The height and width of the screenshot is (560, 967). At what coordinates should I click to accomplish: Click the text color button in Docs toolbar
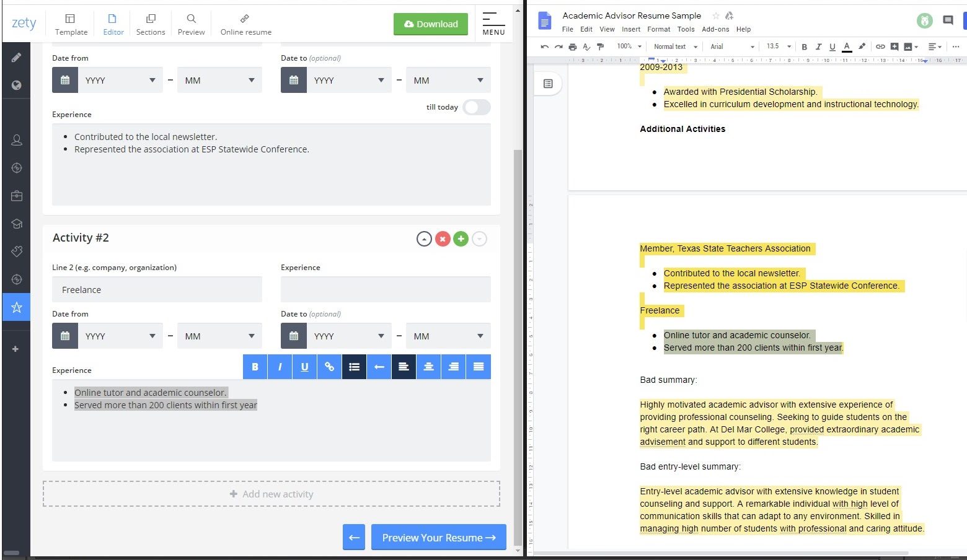point(846,46)
